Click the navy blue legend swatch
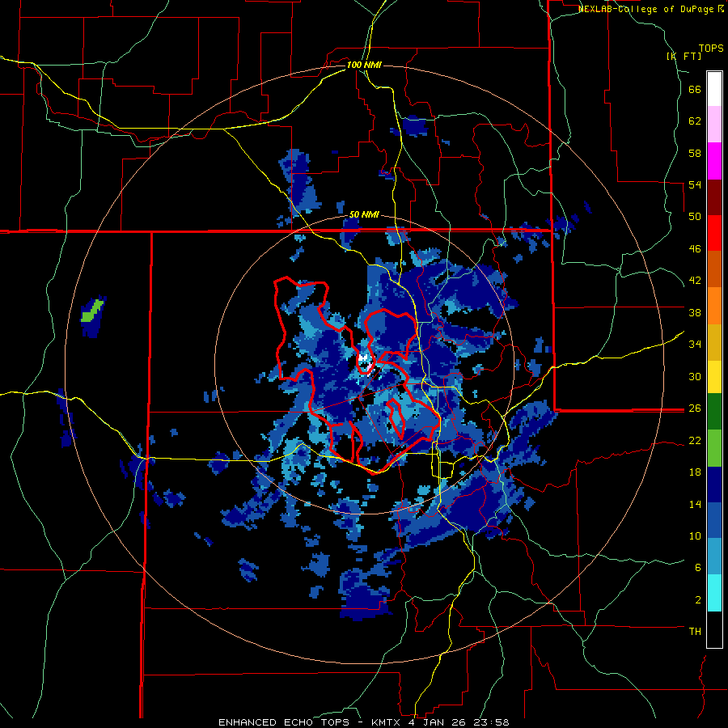 [714, 485]
